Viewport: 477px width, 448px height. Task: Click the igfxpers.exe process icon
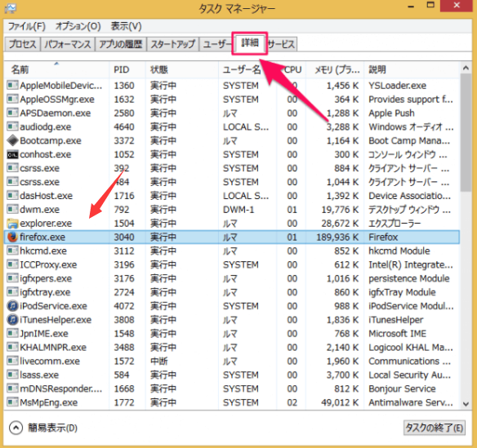point(12,278)
